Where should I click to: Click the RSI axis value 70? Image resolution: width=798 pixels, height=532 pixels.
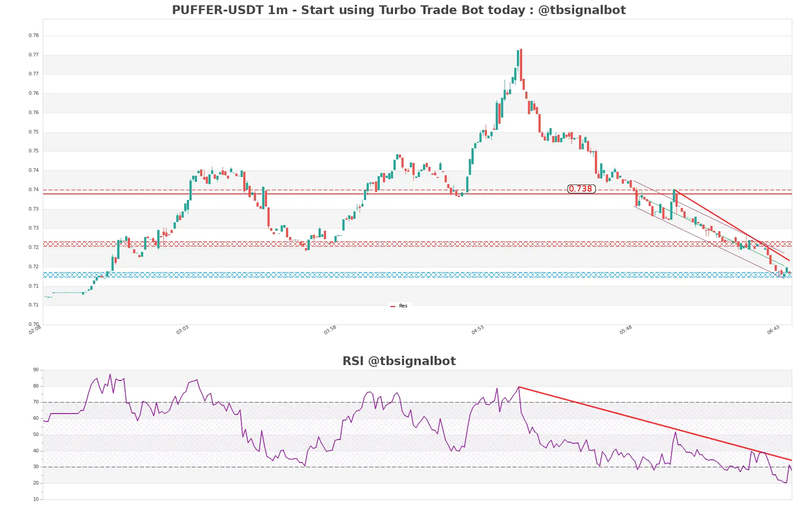[36, 402]
